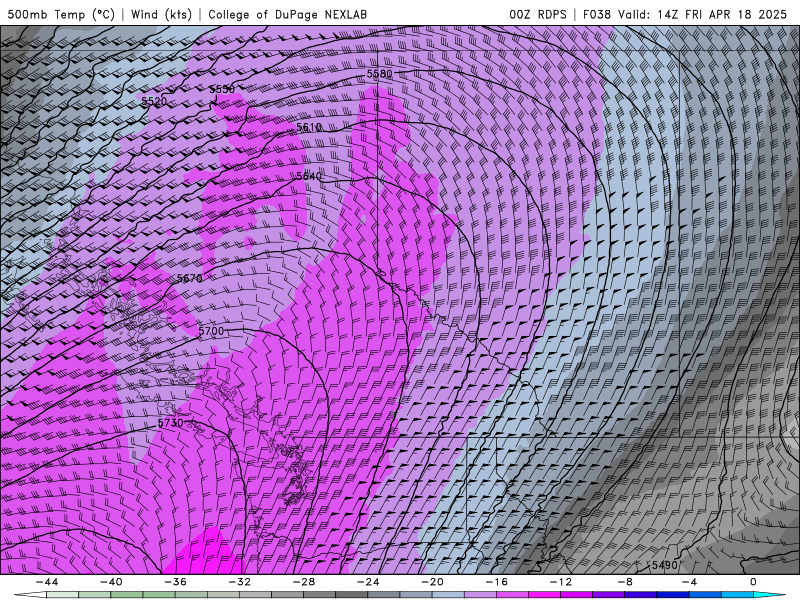Click the -20 colorbar tick label
Image resolution: width=800 pixels, height=600 pixels.
tap(432, 582)
